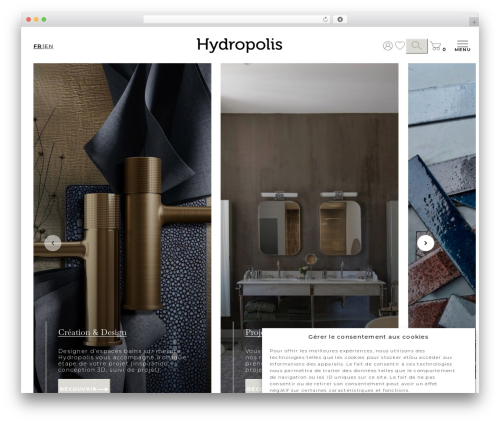The height and width of the screenshot is (423, 500).
Task: Switch language to FR
Action: click(x=37, y=46)
